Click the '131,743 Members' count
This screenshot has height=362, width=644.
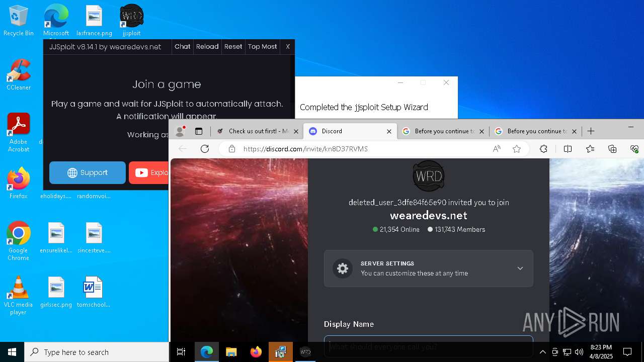click(456, 229)
